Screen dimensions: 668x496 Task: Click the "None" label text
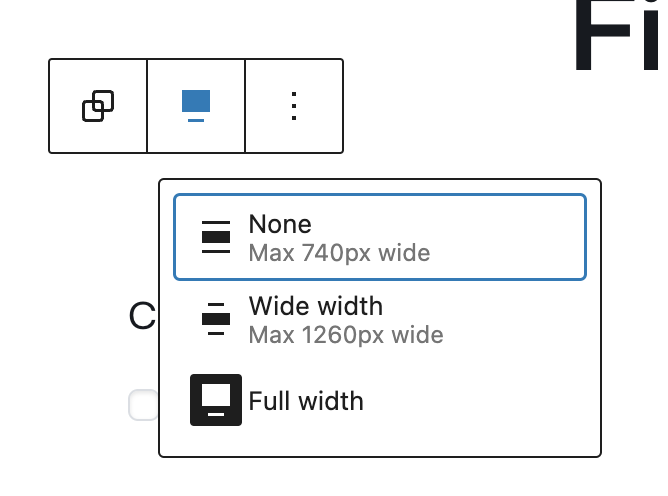tap(280, 224)
